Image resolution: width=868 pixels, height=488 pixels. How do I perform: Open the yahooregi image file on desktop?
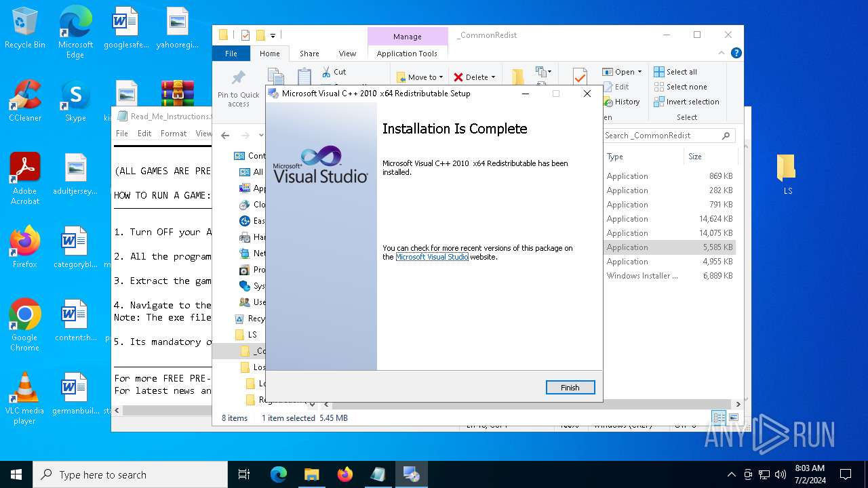click(177, 28)
